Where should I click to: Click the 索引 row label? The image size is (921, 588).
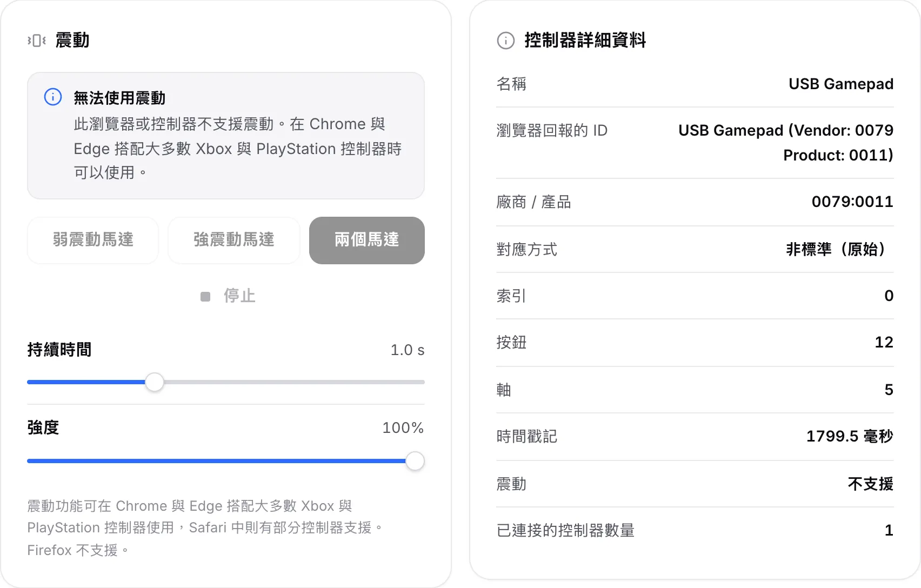[x=511, y=296]
